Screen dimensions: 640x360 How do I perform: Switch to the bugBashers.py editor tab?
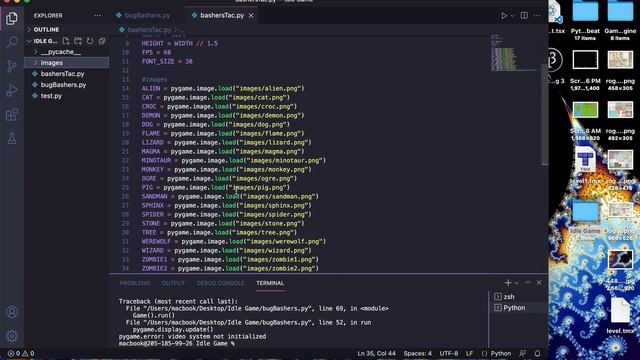(x=147, y=16)
